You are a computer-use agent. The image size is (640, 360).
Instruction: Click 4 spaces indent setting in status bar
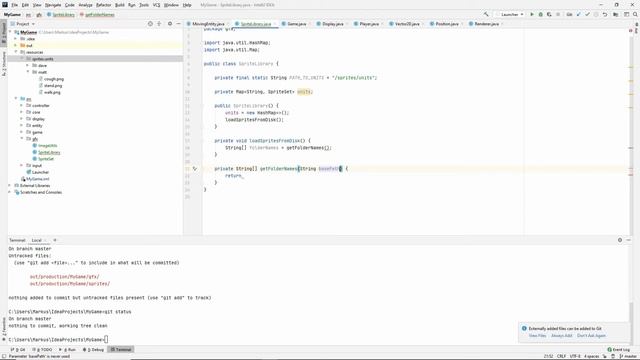(591, 356)
